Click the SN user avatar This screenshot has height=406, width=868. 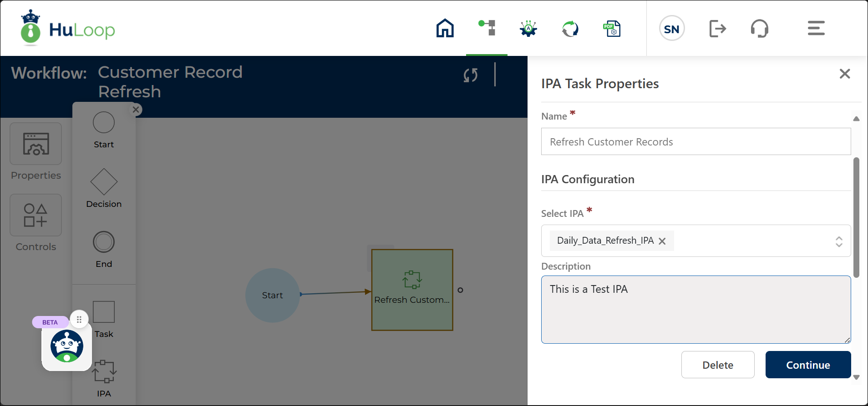click(x=671, y=29)
